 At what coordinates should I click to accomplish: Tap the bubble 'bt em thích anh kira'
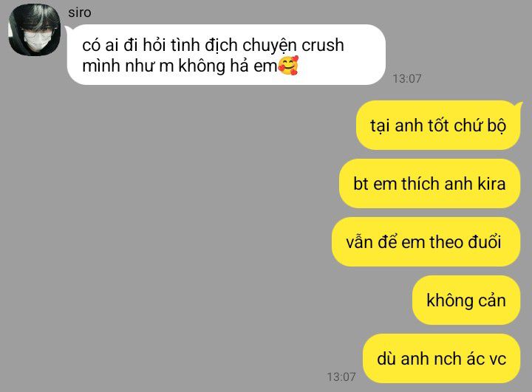point(429,184)
